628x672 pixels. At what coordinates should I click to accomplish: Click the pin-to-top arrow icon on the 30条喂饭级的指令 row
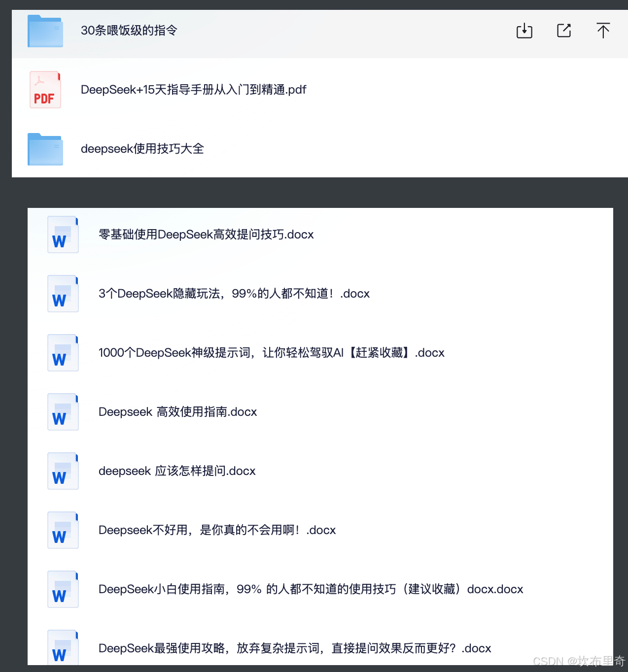coord(603,31)
